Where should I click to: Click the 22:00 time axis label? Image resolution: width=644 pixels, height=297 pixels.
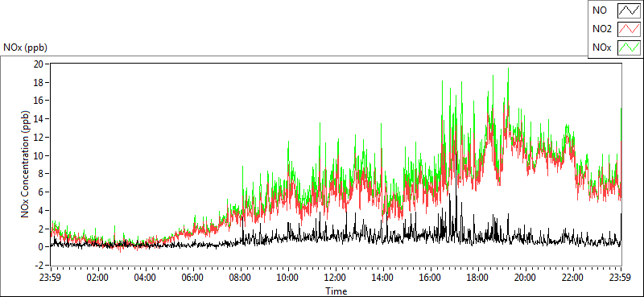point(573,277)
